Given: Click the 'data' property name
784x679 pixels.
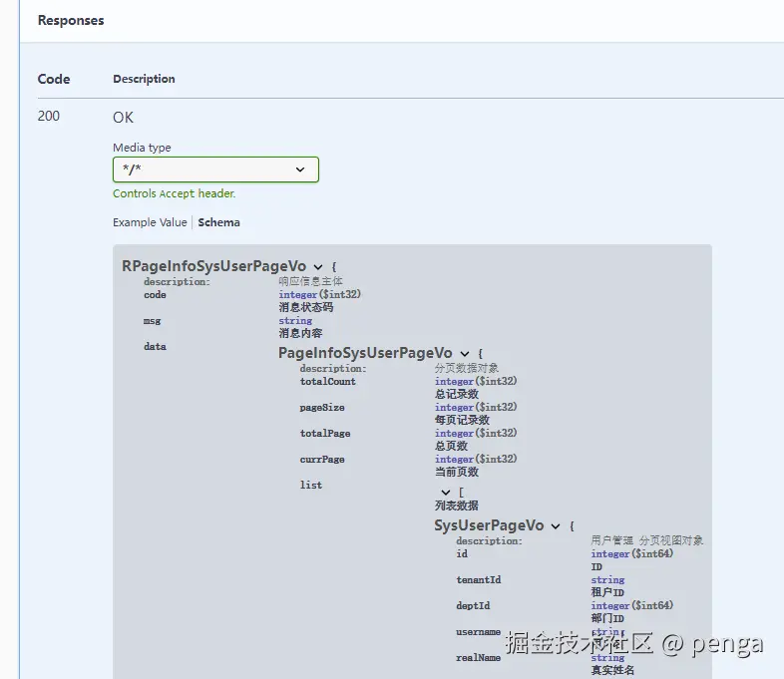Looking at the screenshot, I should click(155, 346).
